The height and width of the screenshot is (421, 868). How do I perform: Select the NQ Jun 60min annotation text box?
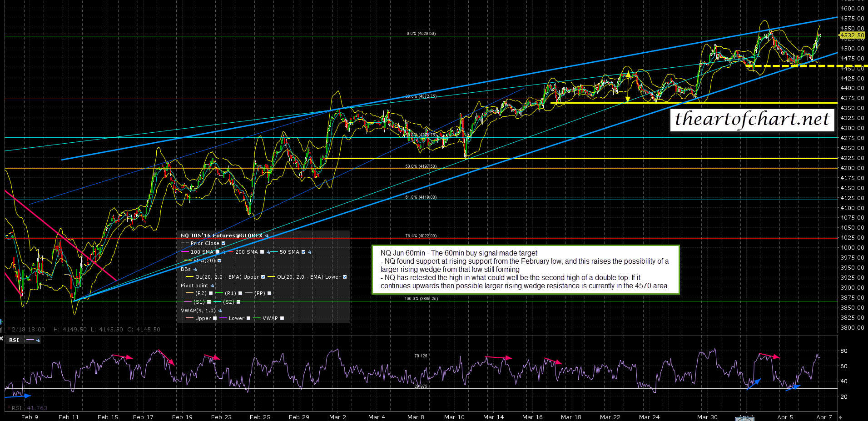pos(525,270)
